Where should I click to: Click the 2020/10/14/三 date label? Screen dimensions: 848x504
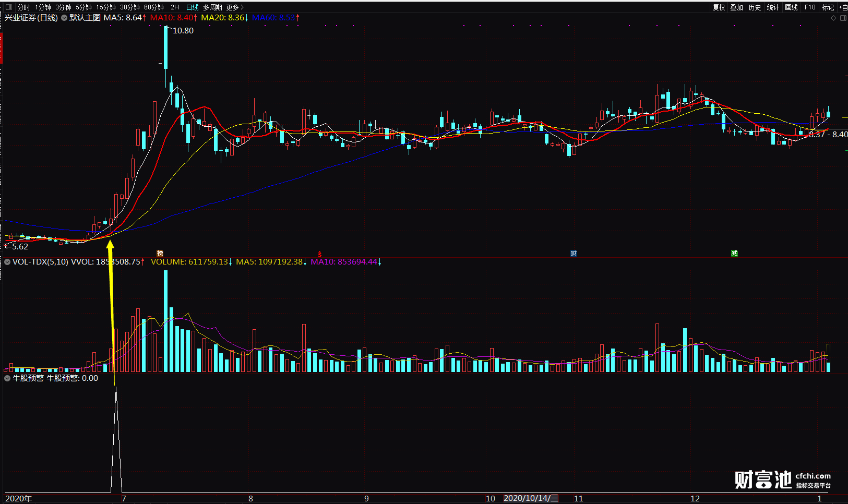[x=531, y=498]
